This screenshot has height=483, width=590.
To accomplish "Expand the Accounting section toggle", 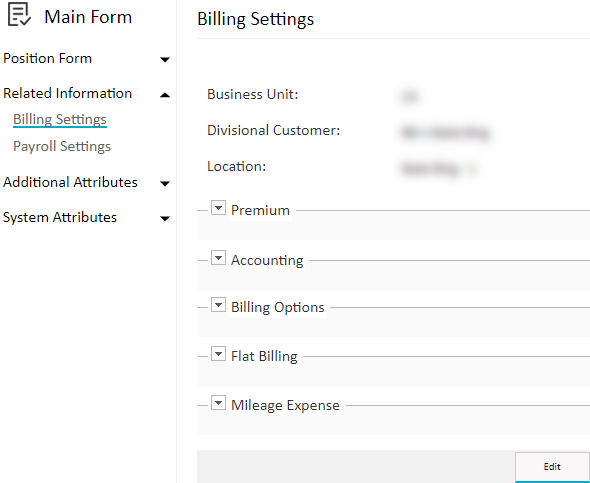I will pyautogui.click(x=218, y=258).
